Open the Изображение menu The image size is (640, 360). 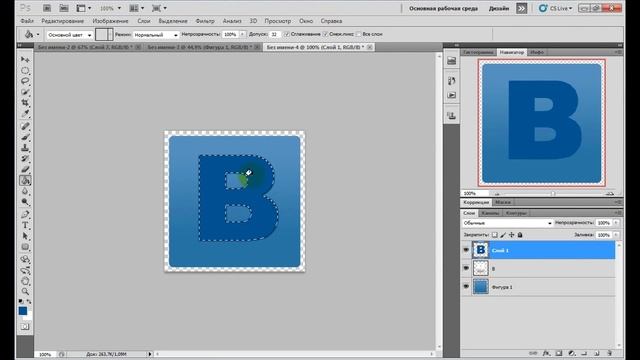tap(110, 21)
